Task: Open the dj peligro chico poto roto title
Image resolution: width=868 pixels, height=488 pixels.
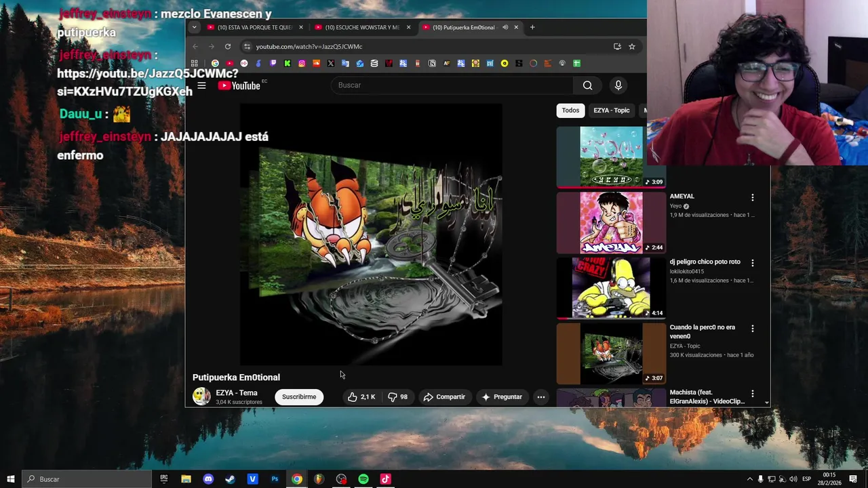Action: coord(705,262)
